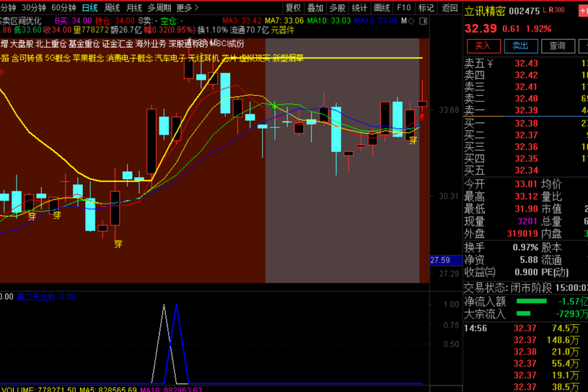Click the diamond icon after the MA43 label
Screen dimensions: 588x392
(411, 21)
